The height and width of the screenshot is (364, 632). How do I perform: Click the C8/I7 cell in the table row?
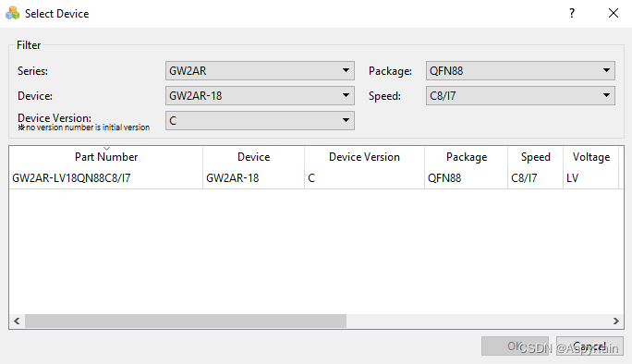535,178
